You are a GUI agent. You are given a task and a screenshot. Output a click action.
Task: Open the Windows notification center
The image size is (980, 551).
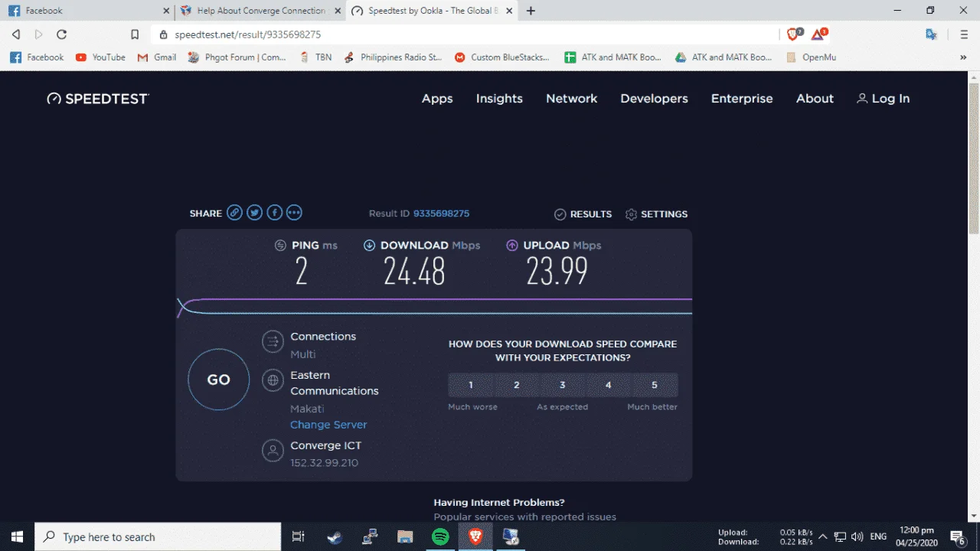point(957,536)
